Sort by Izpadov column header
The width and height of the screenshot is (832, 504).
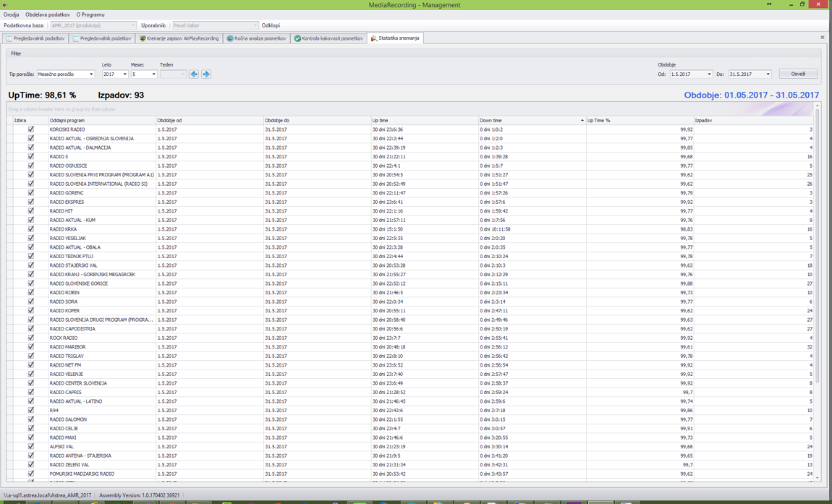(x=753, y=121)
